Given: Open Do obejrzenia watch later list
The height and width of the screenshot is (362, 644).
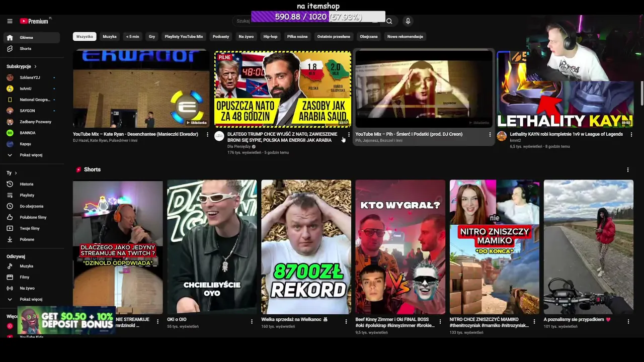Looking at the screenshot, I should pos(32,206).
